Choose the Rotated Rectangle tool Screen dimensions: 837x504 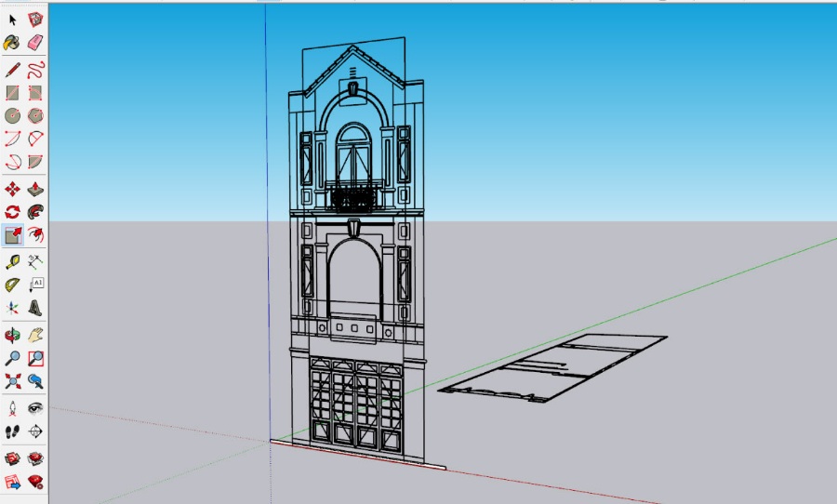click(x=35, y=93)
